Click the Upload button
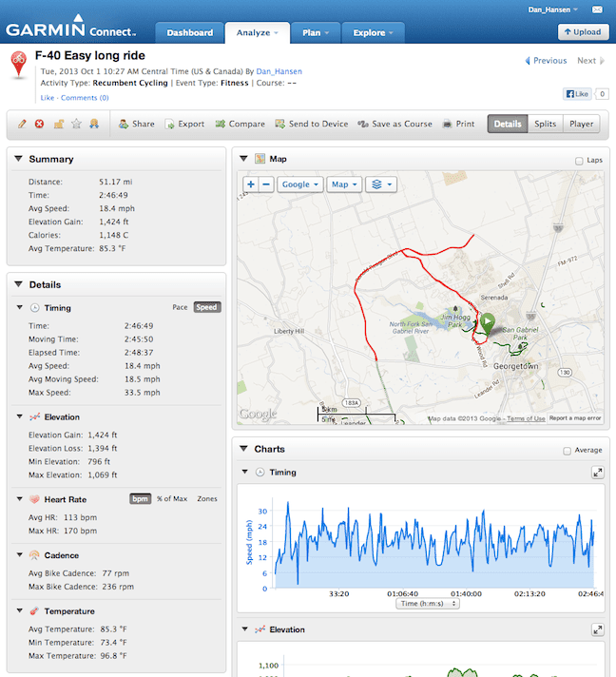 (x=583, y=32)
